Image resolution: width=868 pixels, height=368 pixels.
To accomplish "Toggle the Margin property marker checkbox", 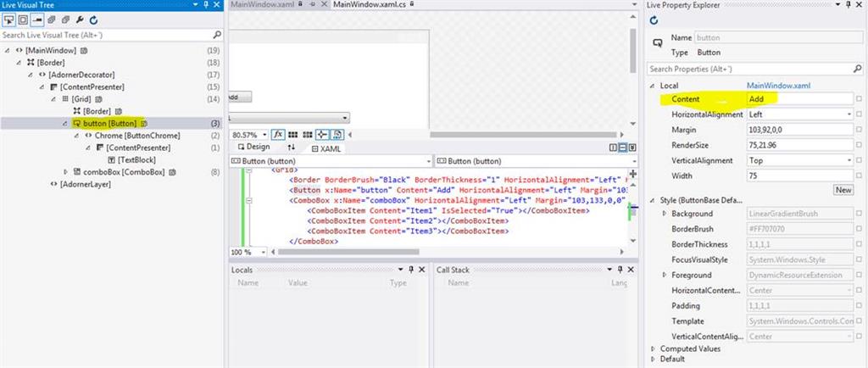I will [859, 130].
